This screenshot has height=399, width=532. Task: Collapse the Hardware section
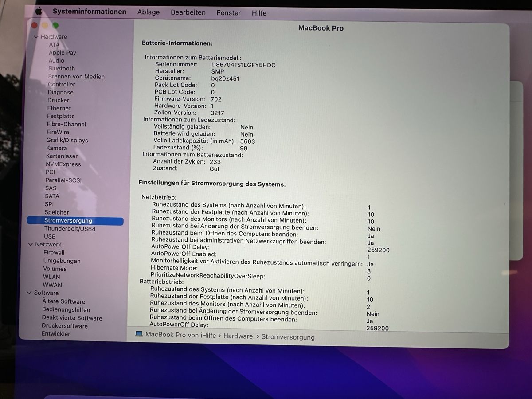pos(36,37)
